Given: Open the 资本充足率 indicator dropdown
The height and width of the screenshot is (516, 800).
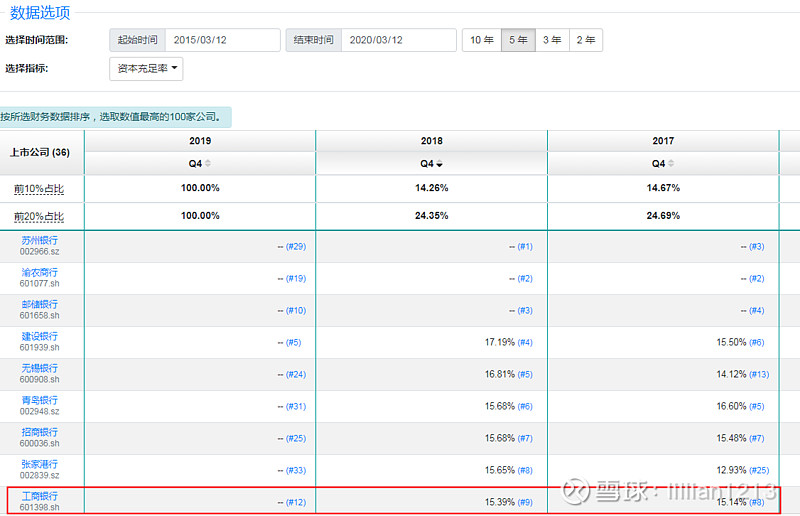Looking at the screenshot, I should (x=146, y=69).
